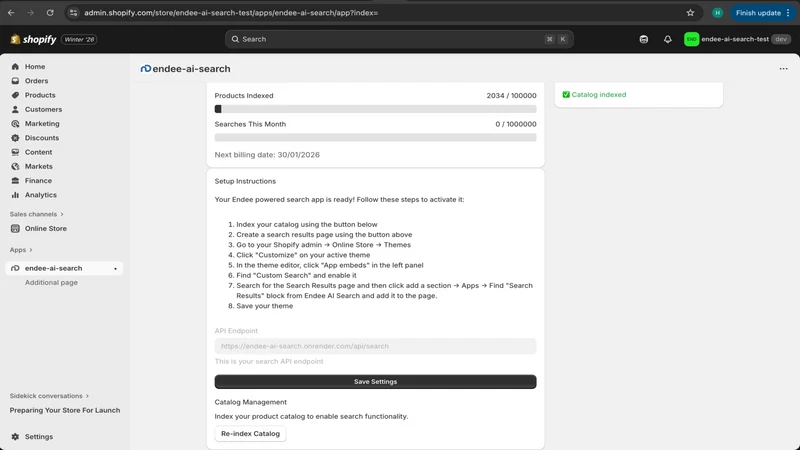The image size is (800, 450).
Task: Open Chrome profile avatar H
Action: pos(717,13)
